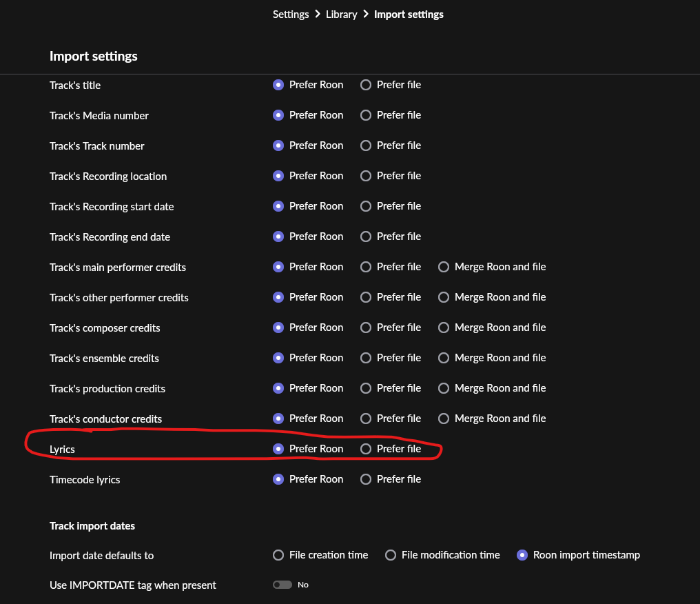Merge Roon and file for production credits

[x=444, y=388]
